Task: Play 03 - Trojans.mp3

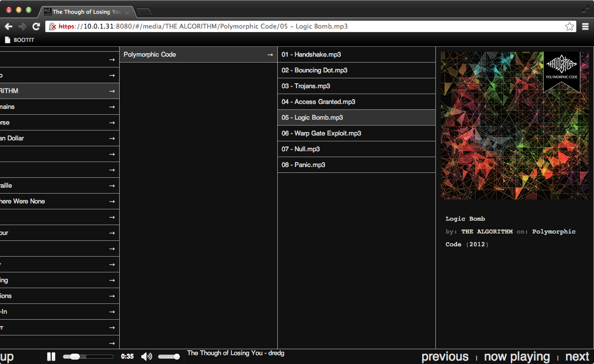Action: (x=357, y=86)
